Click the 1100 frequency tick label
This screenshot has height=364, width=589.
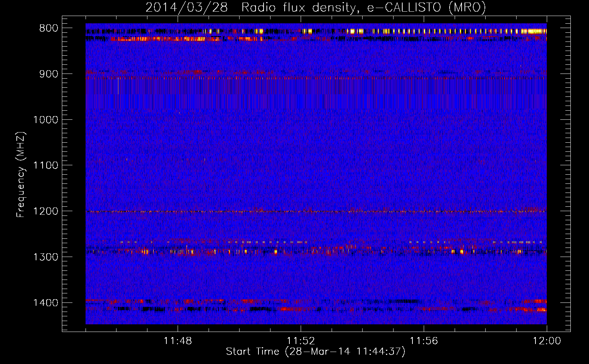click(46, 166)
